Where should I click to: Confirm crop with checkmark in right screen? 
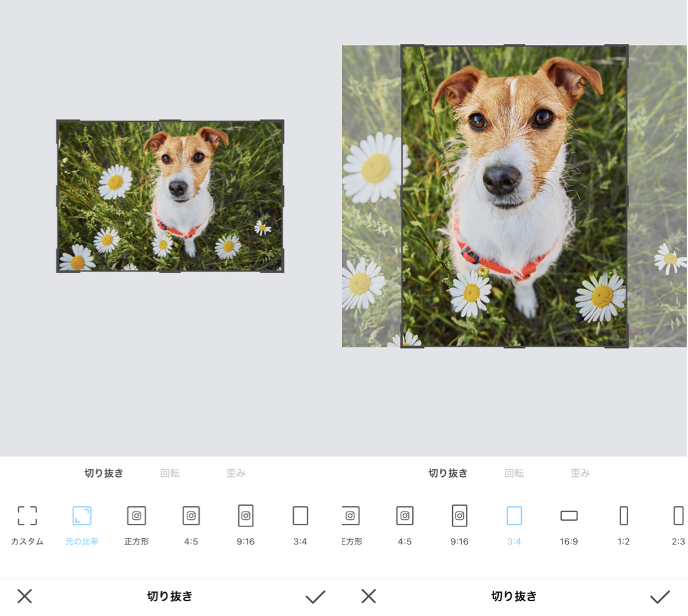[x=660, y=597]
